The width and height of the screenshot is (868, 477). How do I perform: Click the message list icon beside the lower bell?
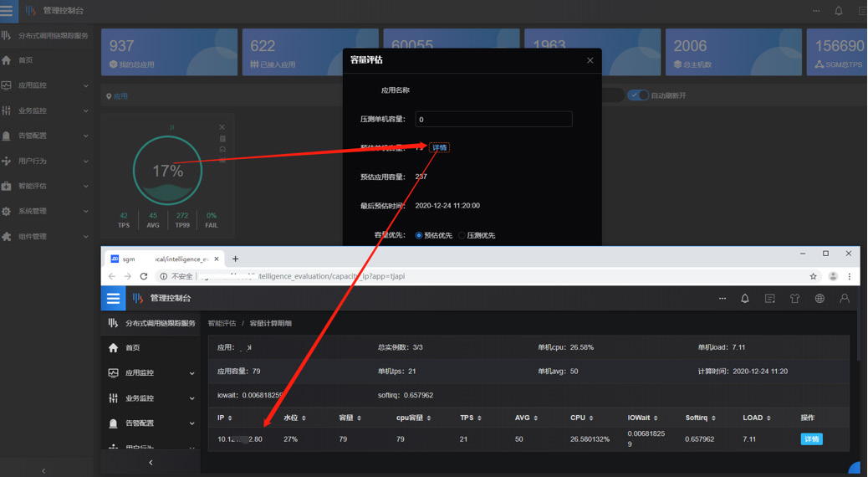click(x=769, y=298)
